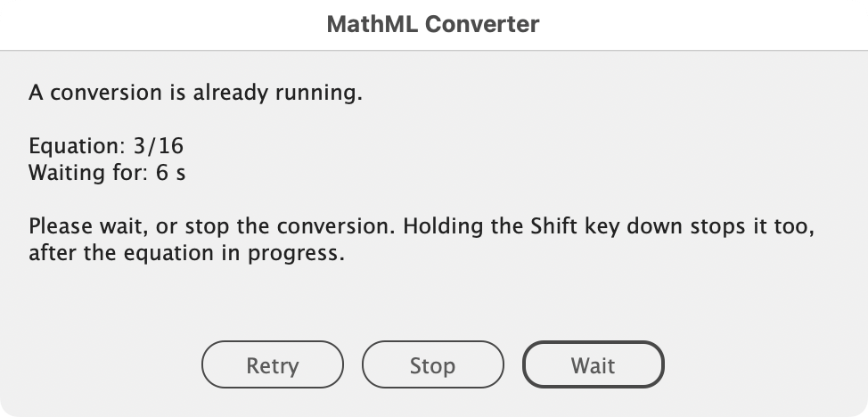The image size is (868, 417).
Task: Click the 'Equation:' label text
Action: pos(78,145)
